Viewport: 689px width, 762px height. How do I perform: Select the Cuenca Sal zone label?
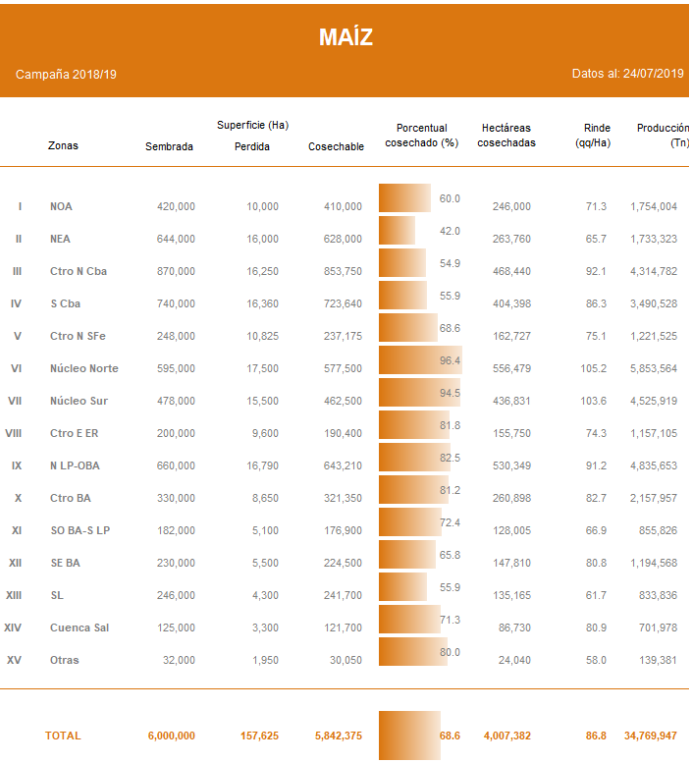click(78, 628)
